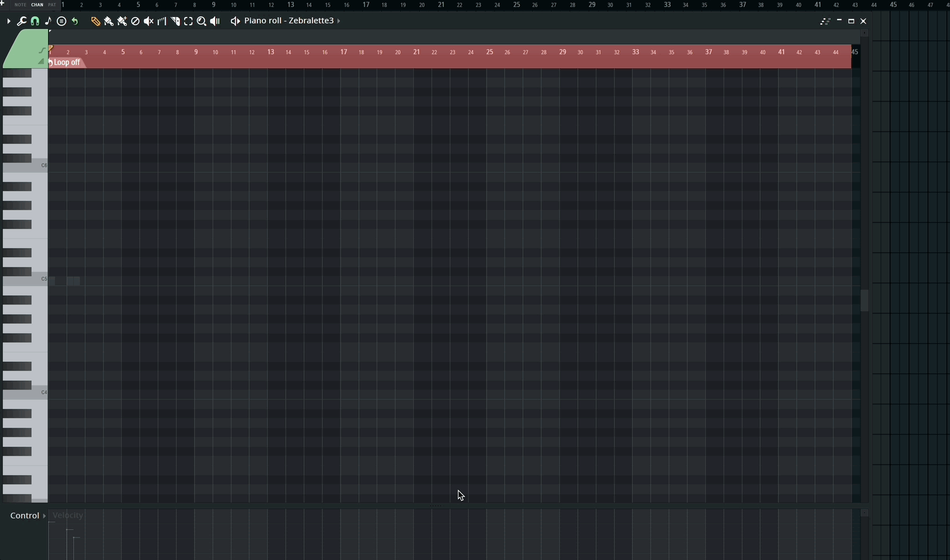The width and height of the screenshot is (950, 560).
Task: Open the piano roll options menu arrow
Action: coord(9,21)
